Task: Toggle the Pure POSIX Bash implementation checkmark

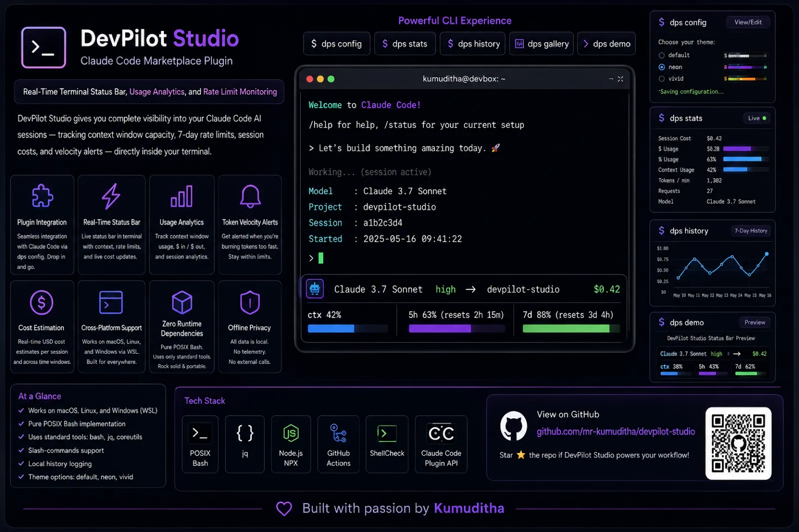Action: 21,424
